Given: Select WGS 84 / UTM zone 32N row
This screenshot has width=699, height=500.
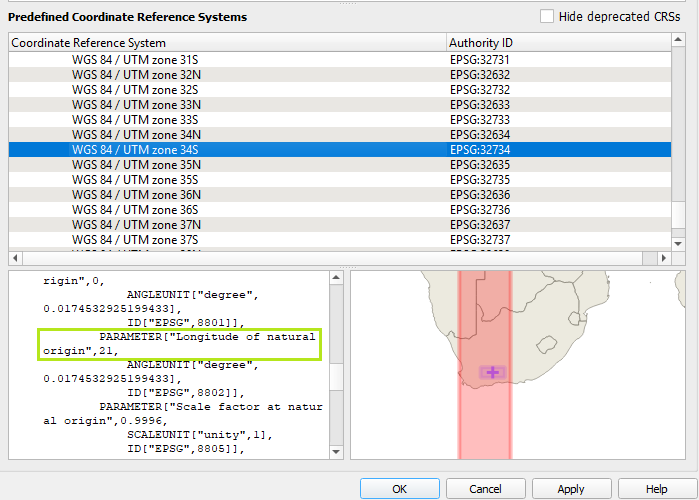Looking at the screenshot, I should [340, 75].
